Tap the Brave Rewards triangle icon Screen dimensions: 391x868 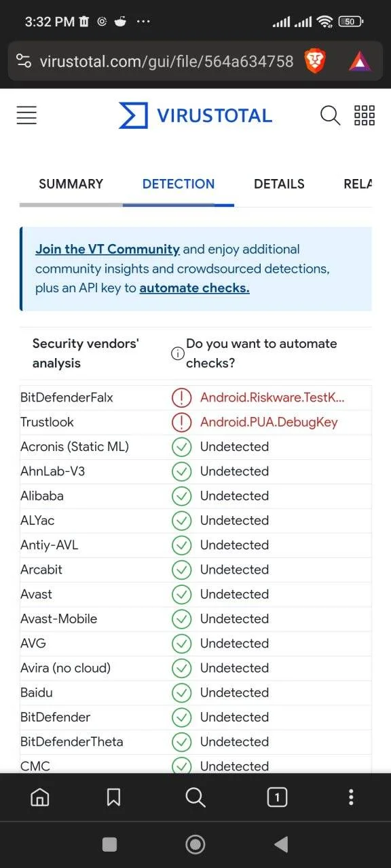[360, 62]
